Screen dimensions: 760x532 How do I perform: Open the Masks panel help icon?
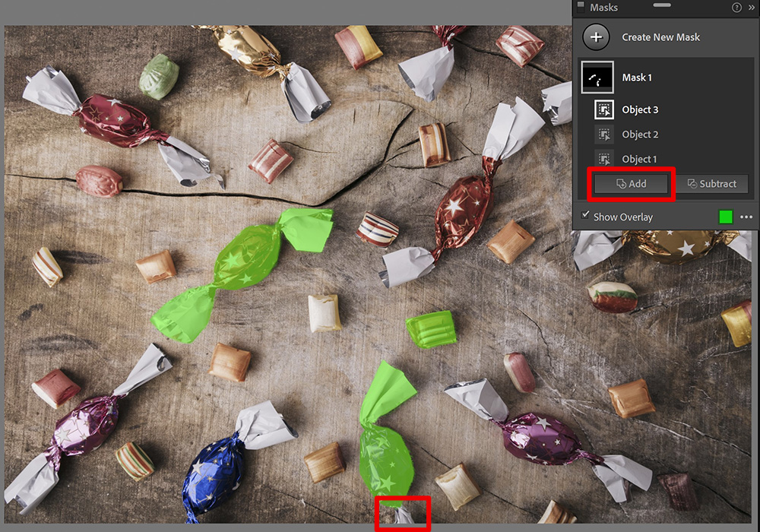[x=736, y=8]
